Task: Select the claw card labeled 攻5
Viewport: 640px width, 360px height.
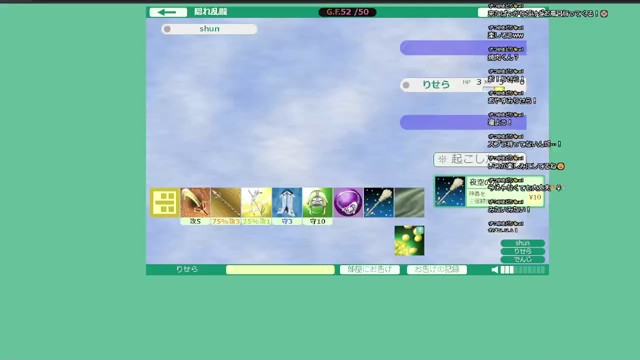Action: coord(195,206)
